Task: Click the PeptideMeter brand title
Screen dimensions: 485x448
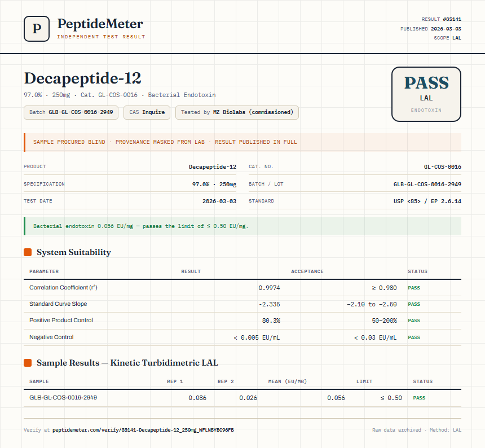Action: point(100,24)
